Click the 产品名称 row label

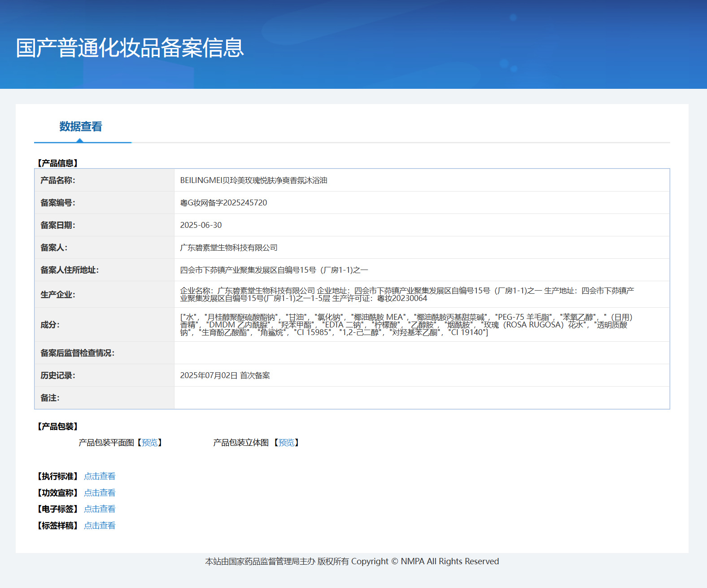pyautogui.click(x=58, y=180)
